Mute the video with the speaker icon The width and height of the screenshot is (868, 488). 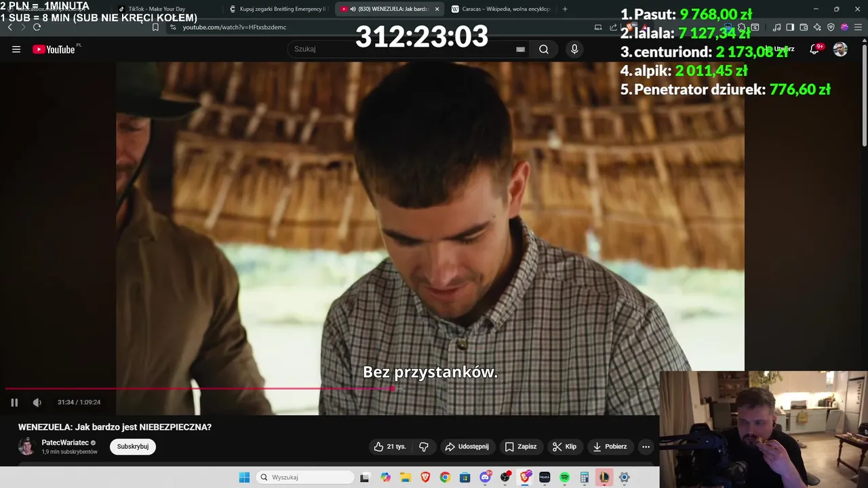(37, 403)
